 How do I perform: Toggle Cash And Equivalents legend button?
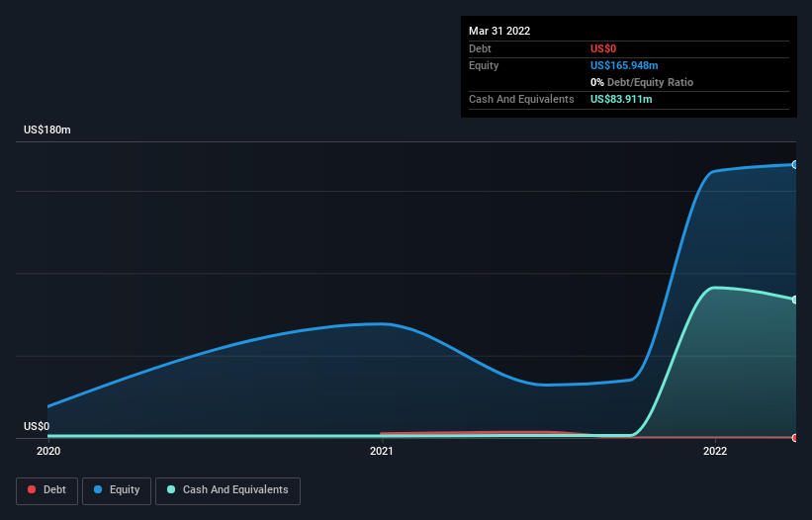(227, 490)
